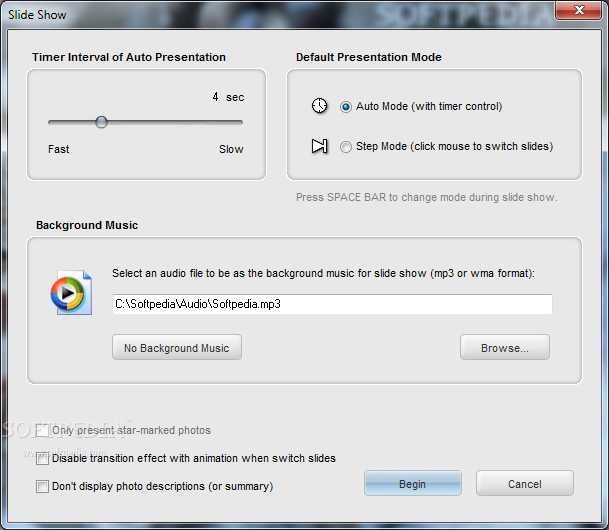
Task: Open the Browse... file dialog
Action: coord(505,347)
